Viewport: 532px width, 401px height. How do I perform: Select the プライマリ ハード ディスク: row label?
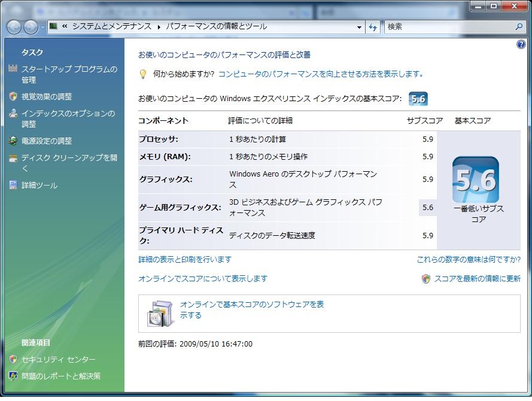point(181,235)
